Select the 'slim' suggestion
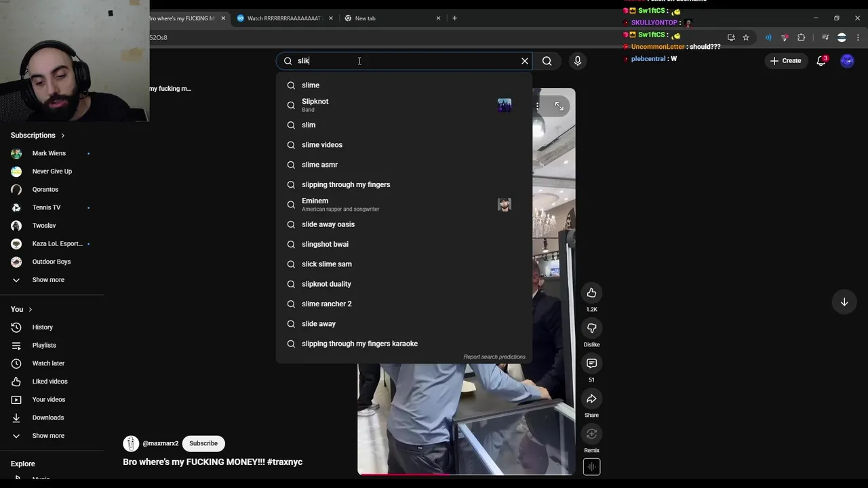 (x=403, y=125)
